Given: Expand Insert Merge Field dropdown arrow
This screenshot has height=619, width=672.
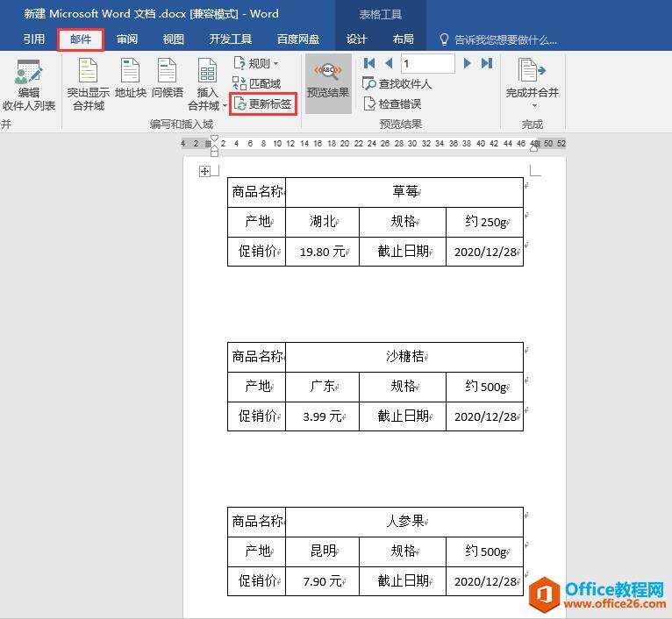Looking at the screenshot, I should click(225, 105).
